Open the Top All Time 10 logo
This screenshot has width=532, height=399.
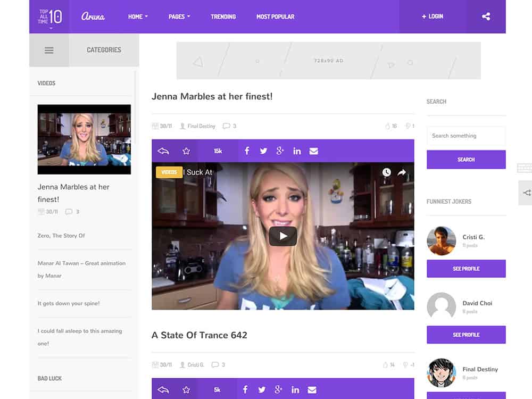49,16
